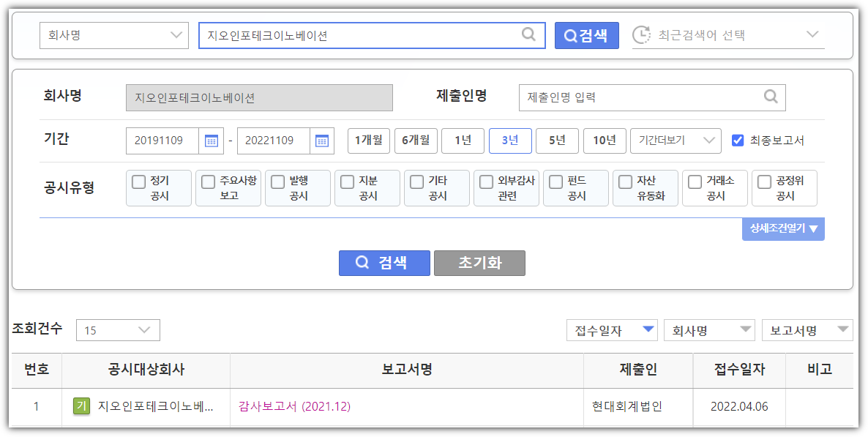This screenshot has width=868, height=437.
Task: Select the 1년 period option
Action: tap(463, 141)
